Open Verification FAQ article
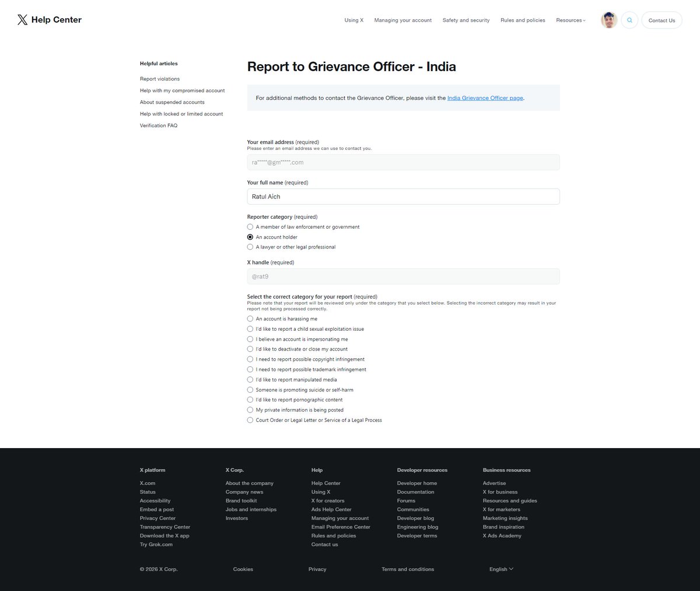Screen dimensions: 700x591 [159, 125]
